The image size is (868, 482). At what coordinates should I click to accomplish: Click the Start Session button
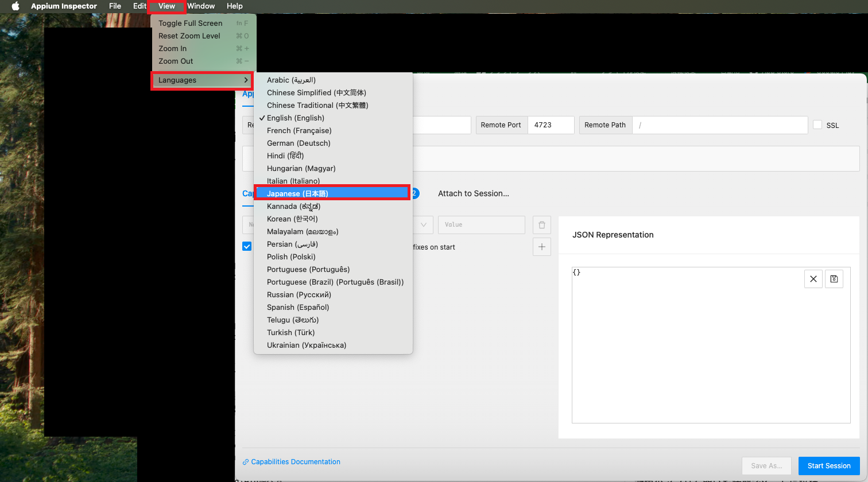829,466
